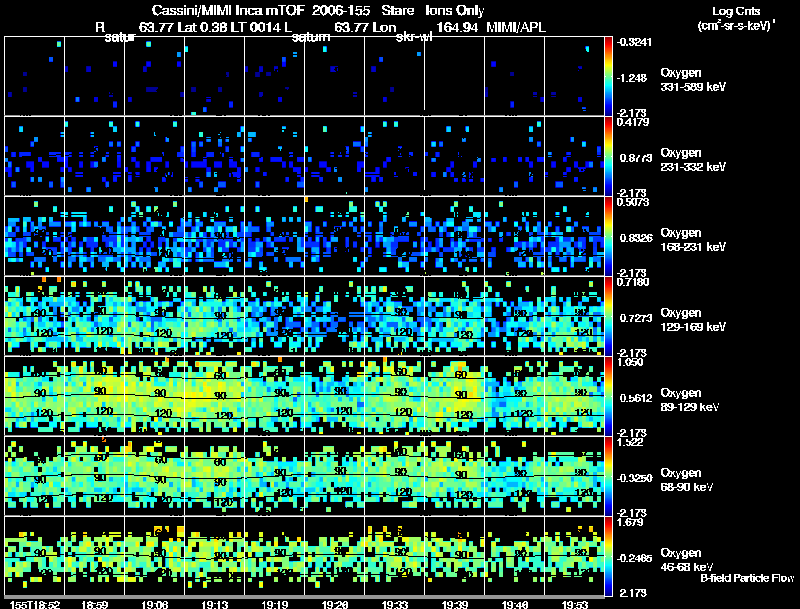
Task: Click the color bar beside 89-129 keV row
Action: (608, 396)
